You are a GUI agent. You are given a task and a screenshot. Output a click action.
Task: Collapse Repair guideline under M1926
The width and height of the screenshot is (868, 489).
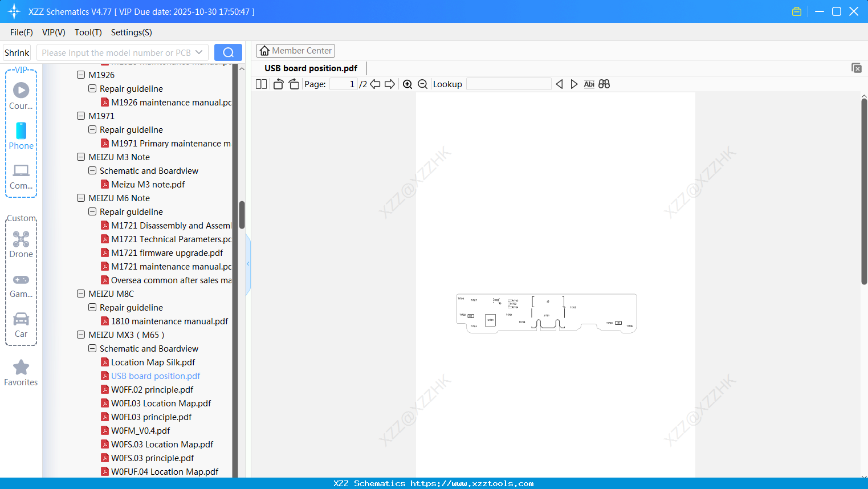coord(92,88)
